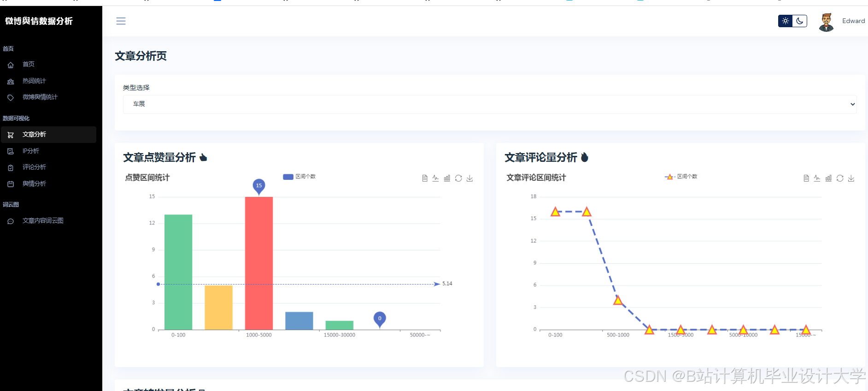868x391 pixels.
Task: Save the 点赞区间统计 chart as image
Action: click(469, 178)
